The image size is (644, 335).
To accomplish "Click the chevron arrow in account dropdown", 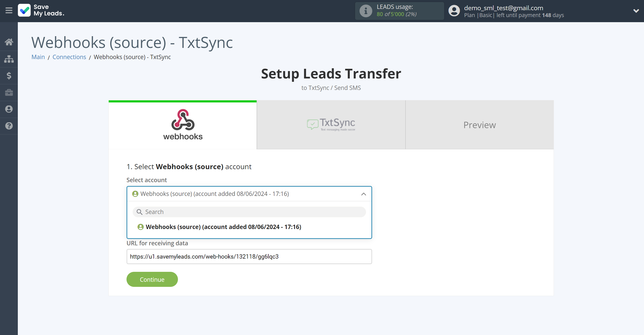I will tap(363, 194).
